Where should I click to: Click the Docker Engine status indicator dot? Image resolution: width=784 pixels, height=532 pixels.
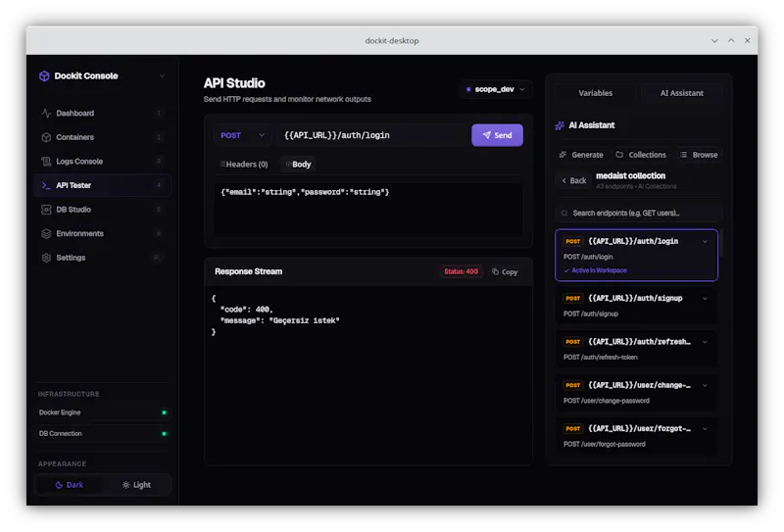164,412
